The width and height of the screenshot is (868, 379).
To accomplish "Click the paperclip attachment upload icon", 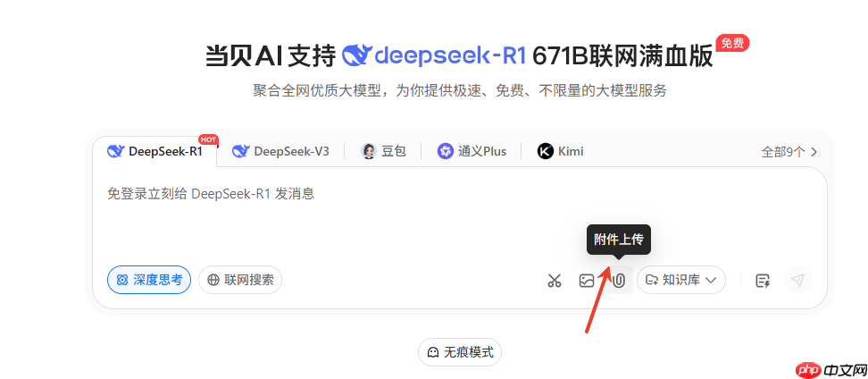I will pyautogui.click(x=619, y=281).
